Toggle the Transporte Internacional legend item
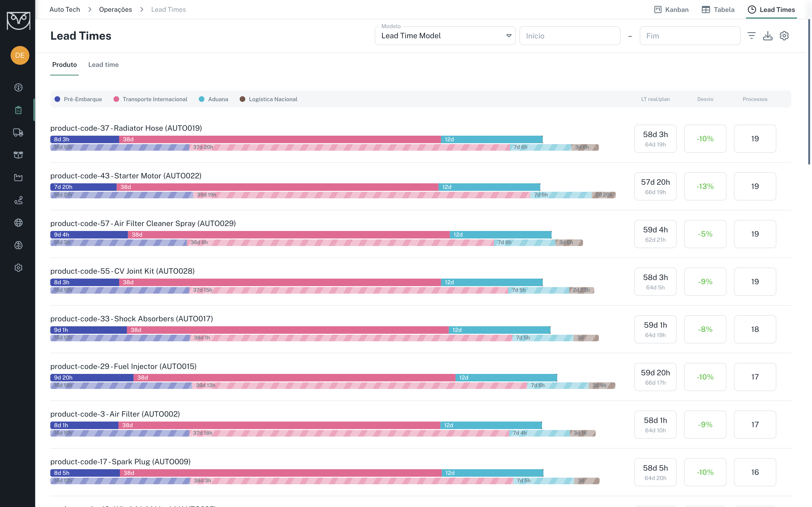Screen dimensions: 812x507 pyautogui.click(x=151, y=99)
